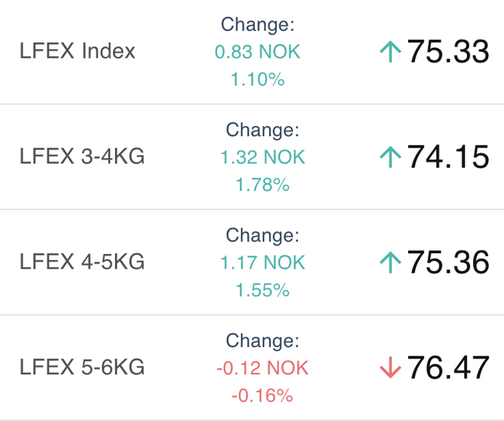Open the LFEX Index row label
This screenshot has width=504, height=421.
78,51
